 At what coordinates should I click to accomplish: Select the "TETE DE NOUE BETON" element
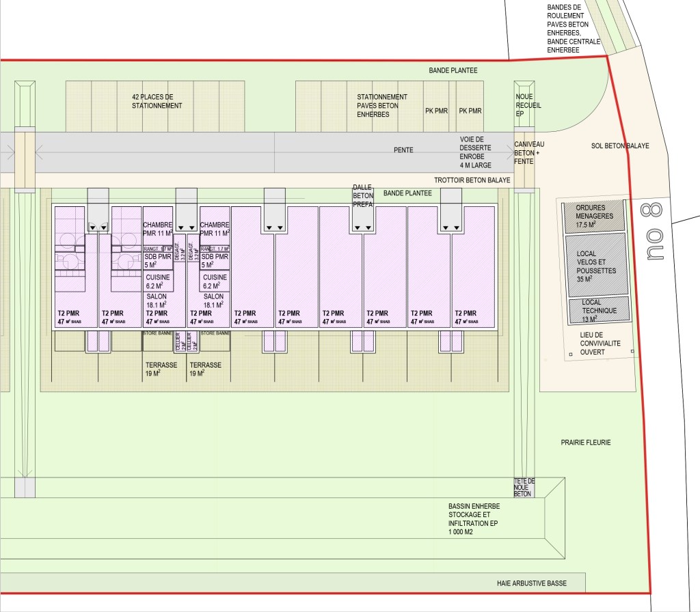[x=522, y=488]
